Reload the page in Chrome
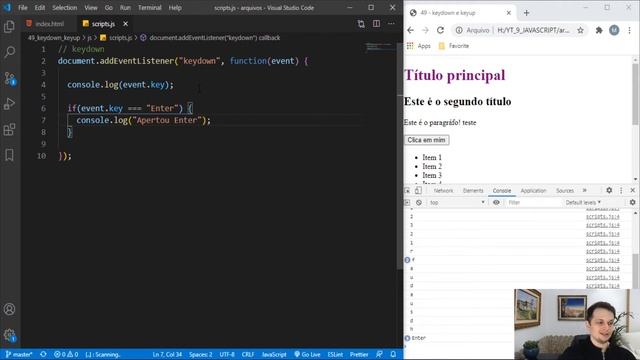This screenshot has height=360, width=640. 440,30
